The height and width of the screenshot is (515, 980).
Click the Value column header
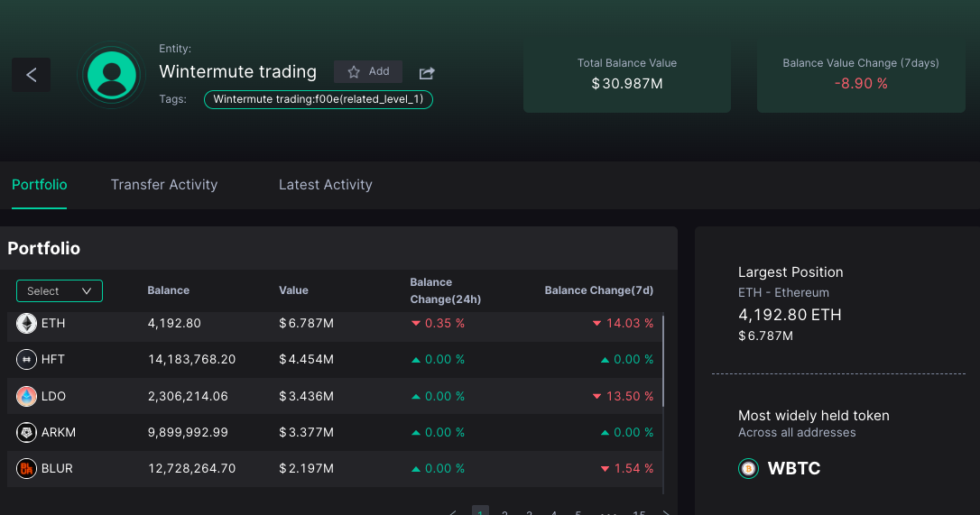[293, 290]
